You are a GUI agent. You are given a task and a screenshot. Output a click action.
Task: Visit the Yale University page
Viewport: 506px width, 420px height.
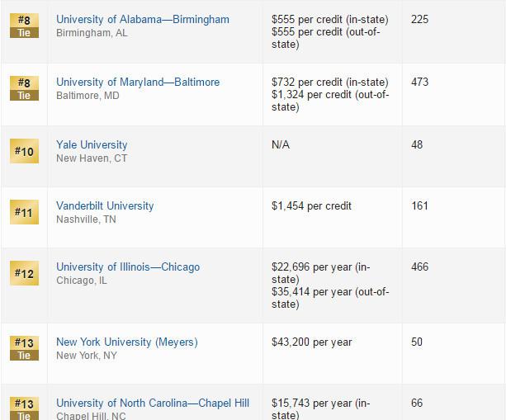92,144
